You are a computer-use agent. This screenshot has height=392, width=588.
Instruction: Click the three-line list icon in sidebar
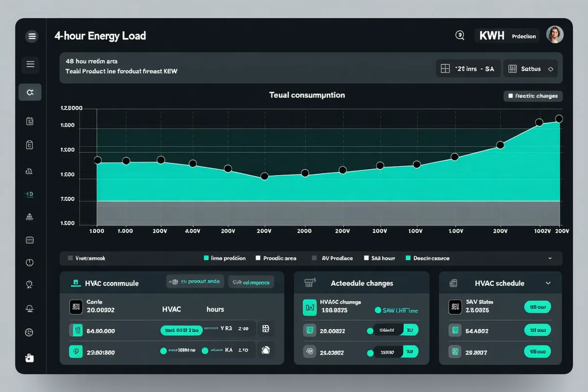[30, 64]
